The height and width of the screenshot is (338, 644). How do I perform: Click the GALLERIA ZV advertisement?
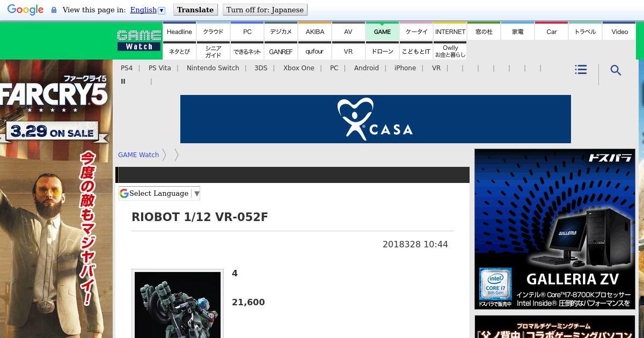tap(555, 229)
